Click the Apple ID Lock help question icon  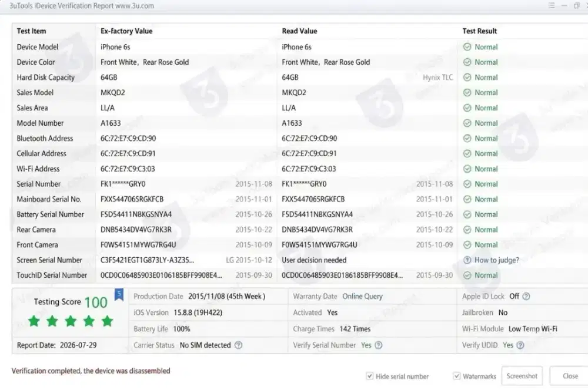point(526,297)
